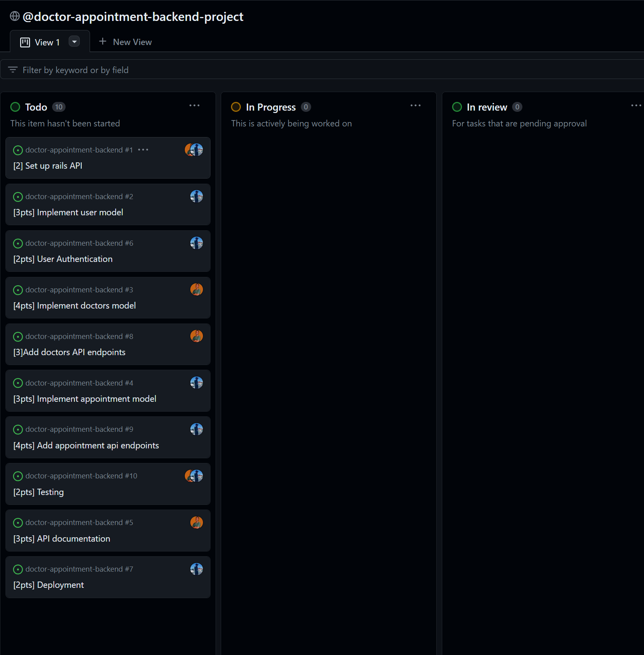Click the open-issue icon on the Set up rails API card
This screenshot has height=655, width=644.
tap(18, 150)
